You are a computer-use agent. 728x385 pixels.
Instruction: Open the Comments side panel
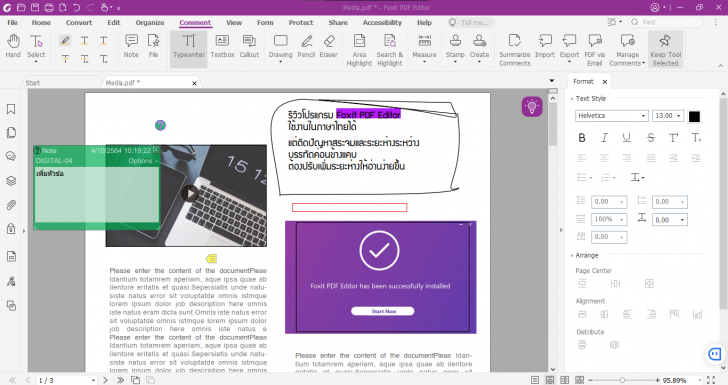(x=11, y=157)
